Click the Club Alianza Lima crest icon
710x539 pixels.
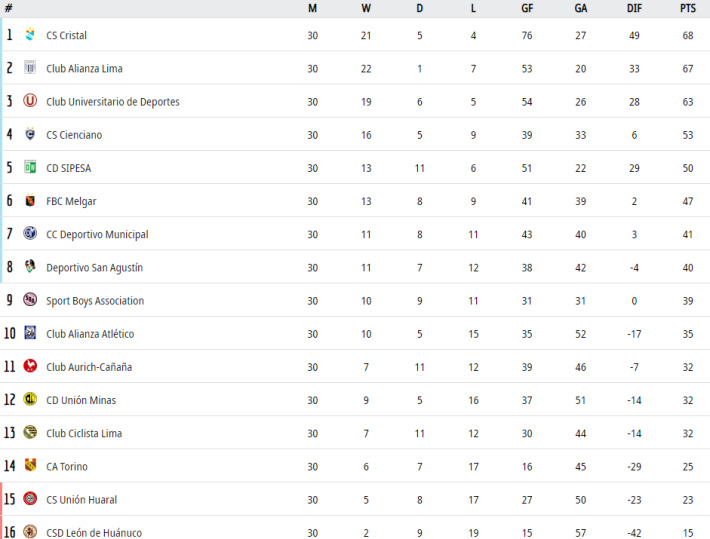(30, 67)
